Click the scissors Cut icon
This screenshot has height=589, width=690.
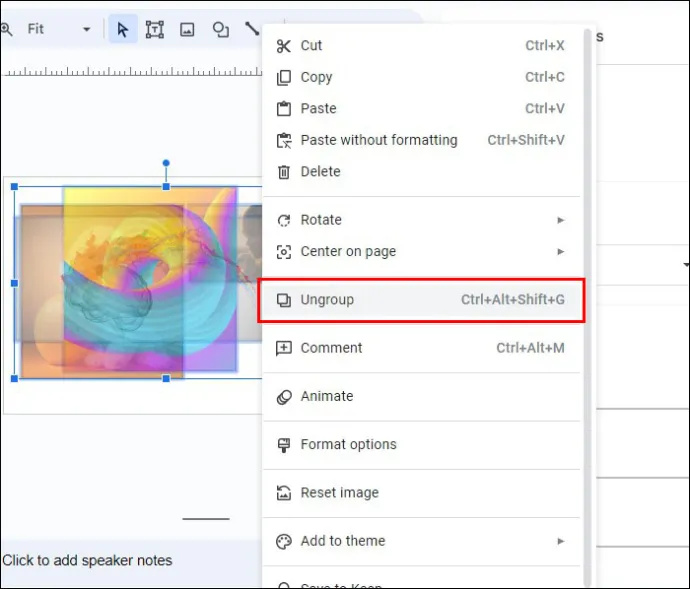(x=283, y=46)
